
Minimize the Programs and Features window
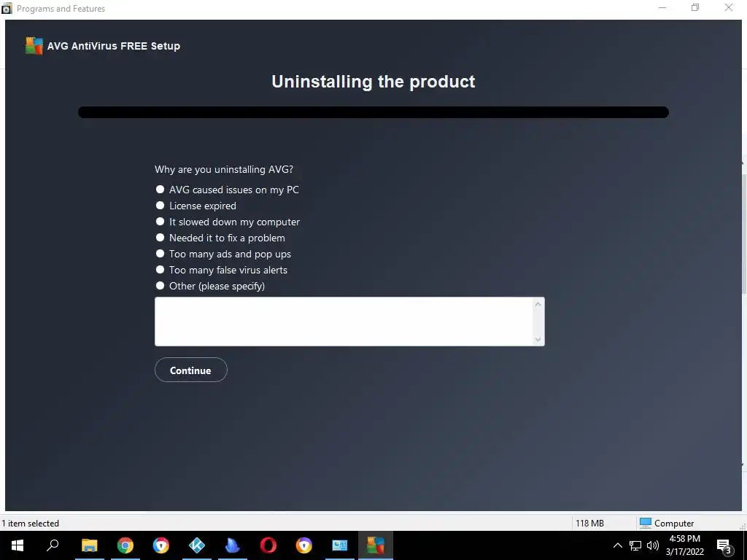click(662, 8)
